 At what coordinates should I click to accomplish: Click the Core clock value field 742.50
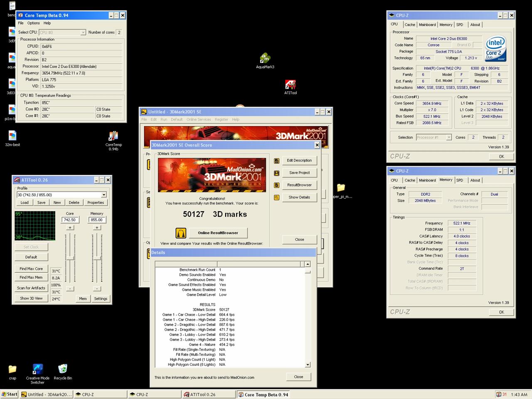coord(70,220)
